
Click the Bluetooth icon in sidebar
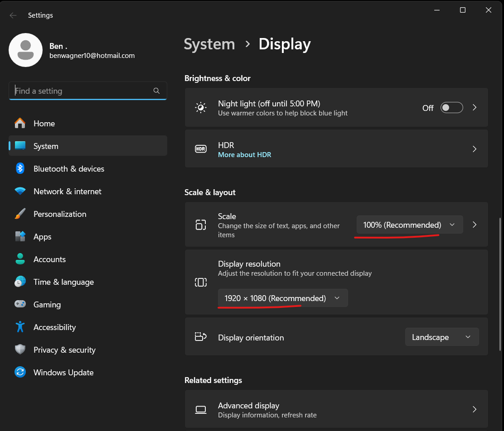pyautogui.click(x=20, y=168)
